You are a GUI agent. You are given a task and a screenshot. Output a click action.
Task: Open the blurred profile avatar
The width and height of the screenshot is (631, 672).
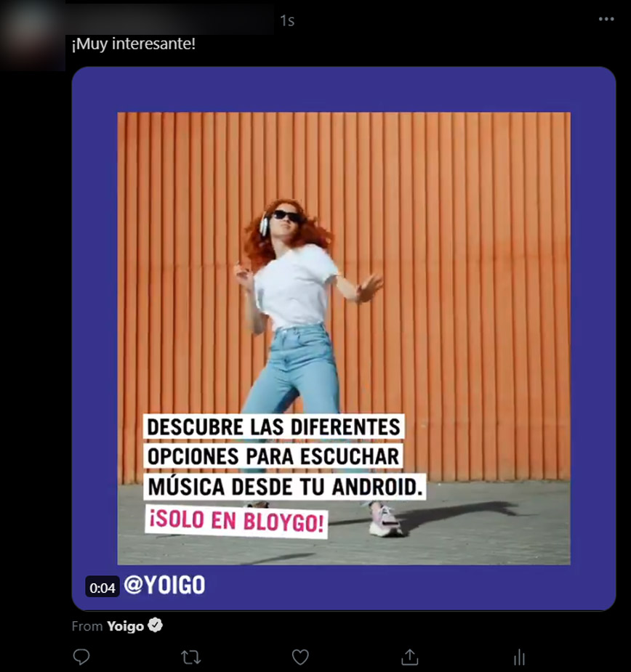(x=32, y=35)
